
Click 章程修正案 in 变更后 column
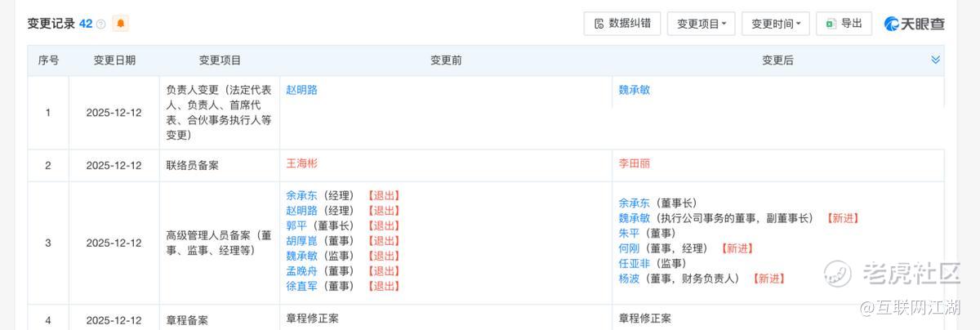[645, 318]
